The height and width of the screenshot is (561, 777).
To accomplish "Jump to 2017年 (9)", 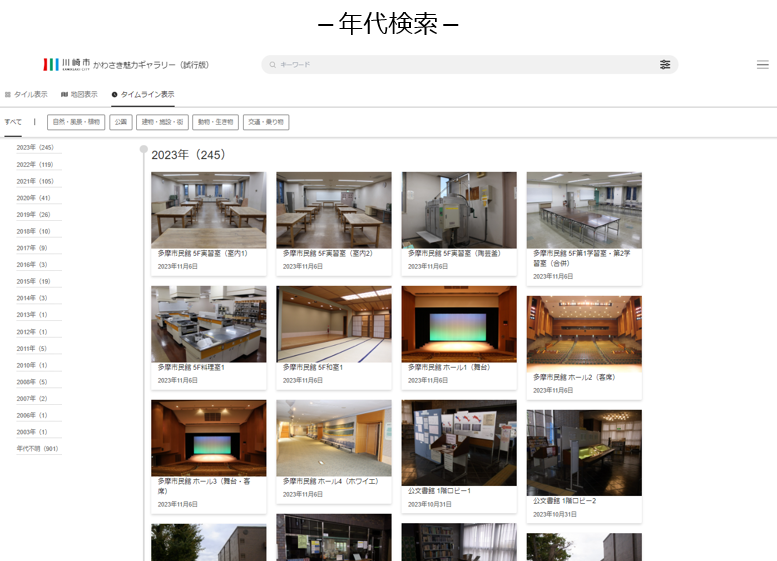I will tap(32, 248).
